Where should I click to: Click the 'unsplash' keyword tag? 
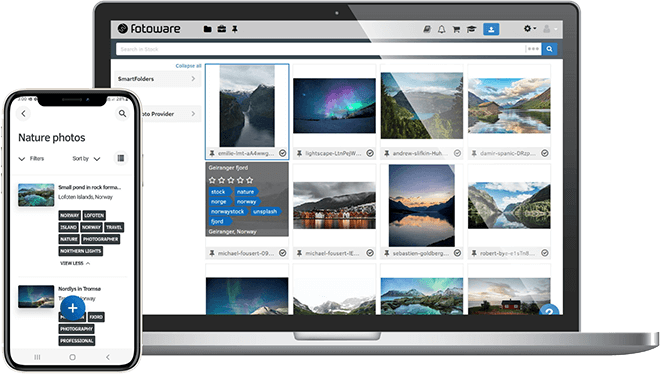(265, 212)
